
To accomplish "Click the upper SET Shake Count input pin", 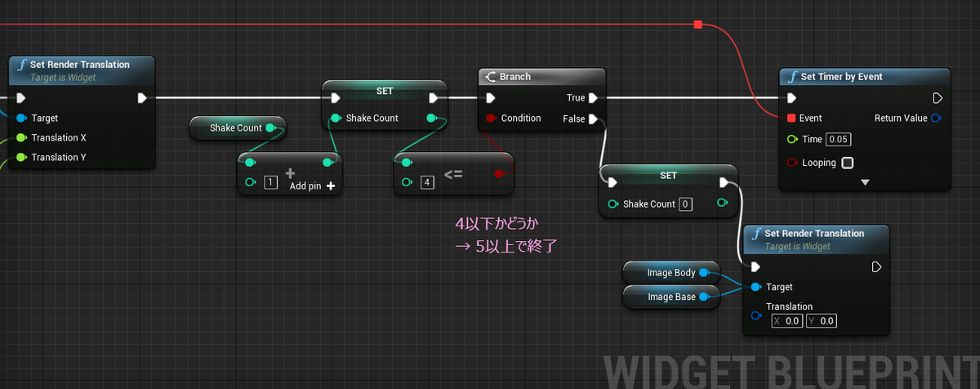I will tap(336, 118).
